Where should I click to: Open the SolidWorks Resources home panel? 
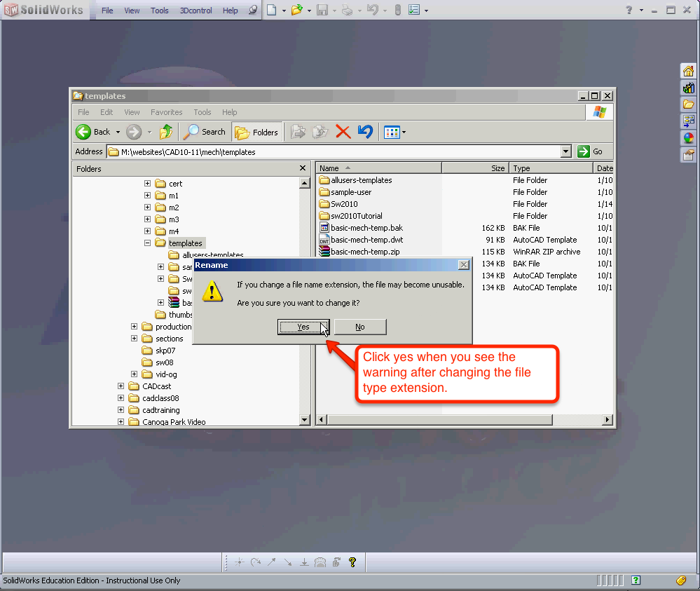click(689, 71)
